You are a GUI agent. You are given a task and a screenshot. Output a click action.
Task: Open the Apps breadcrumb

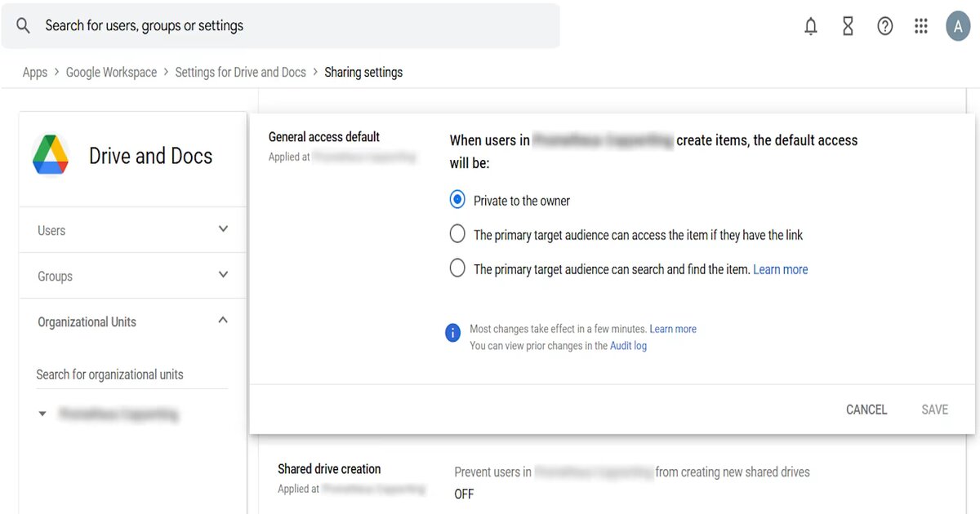(34, 72)
